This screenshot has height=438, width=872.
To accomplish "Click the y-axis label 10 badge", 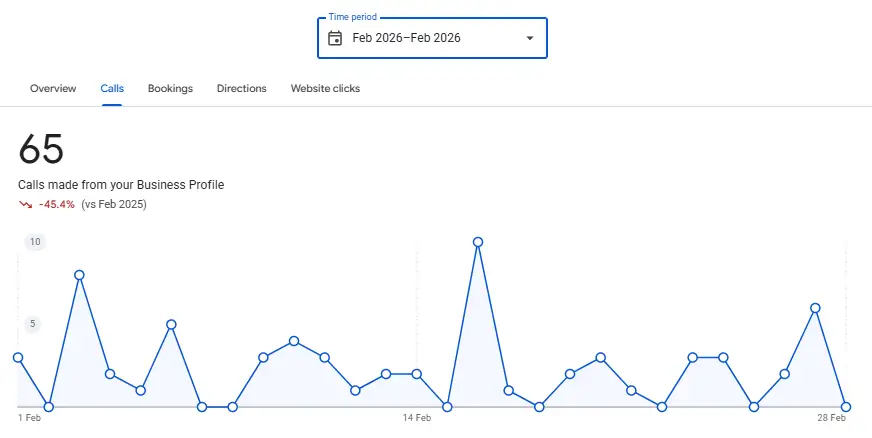I will (35, 242).
